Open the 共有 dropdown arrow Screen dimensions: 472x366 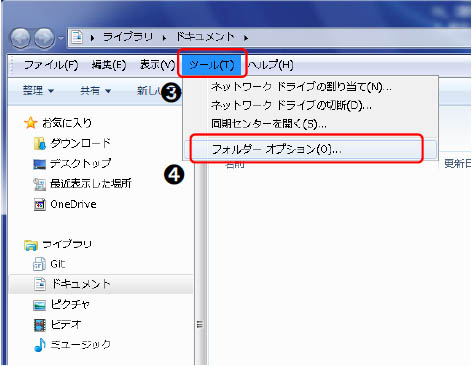[108, 91]
